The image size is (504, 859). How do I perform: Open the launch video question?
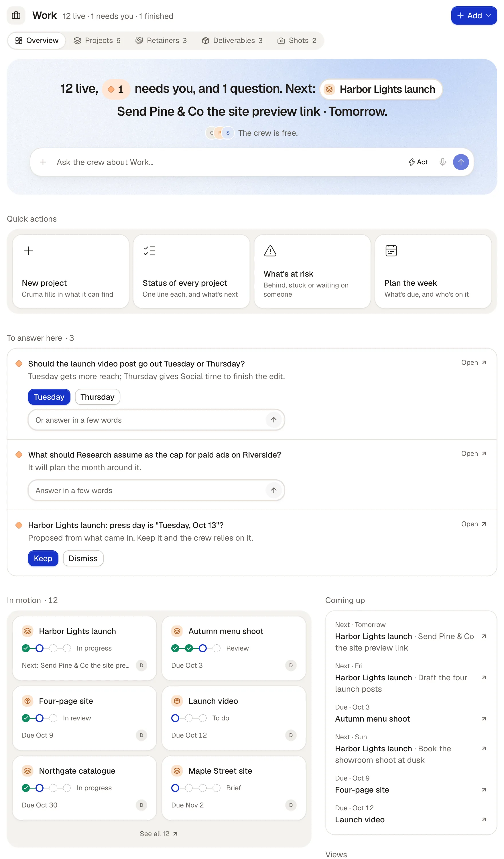(x=474, y=362)
